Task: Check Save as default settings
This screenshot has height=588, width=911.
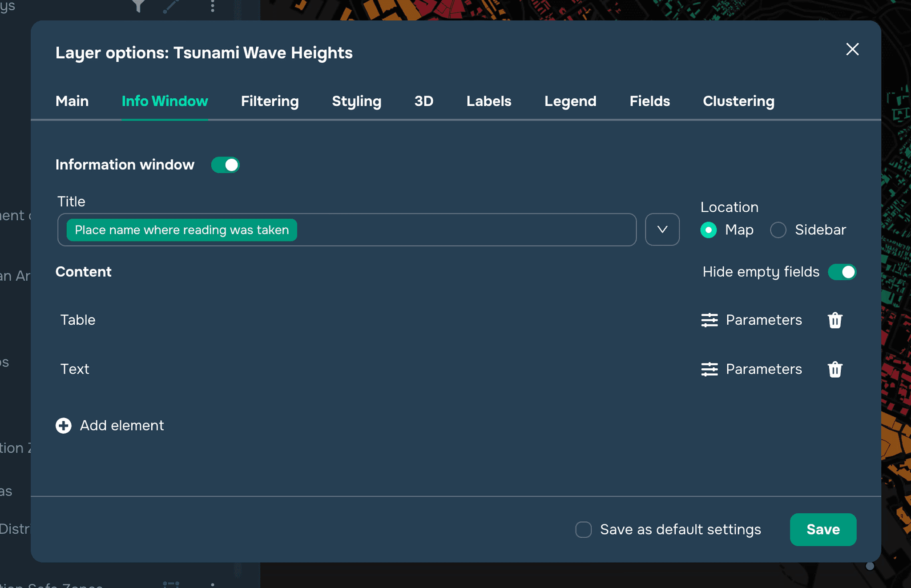Action: coord(583,530)
